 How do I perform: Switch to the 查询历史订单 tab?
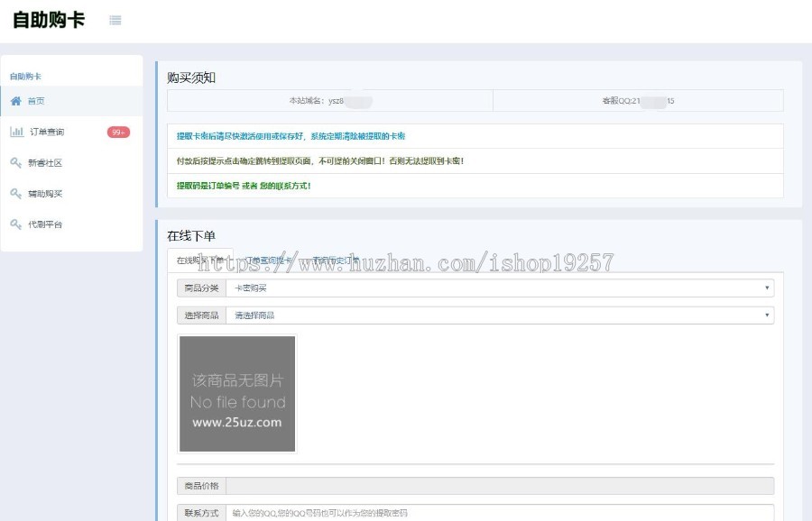tap(336, 260)
